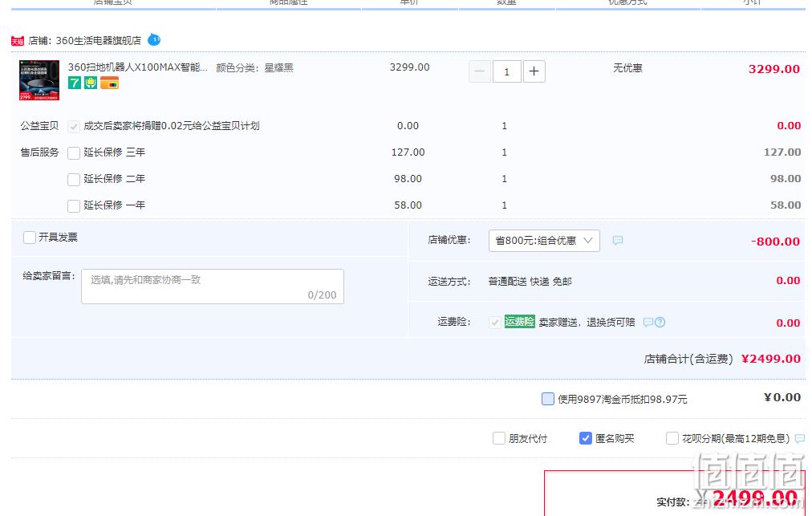812x516 pixels.
Task: Open the 360扫地机器人X100MAX智能 product title link
Action: [x=138, y=67]
